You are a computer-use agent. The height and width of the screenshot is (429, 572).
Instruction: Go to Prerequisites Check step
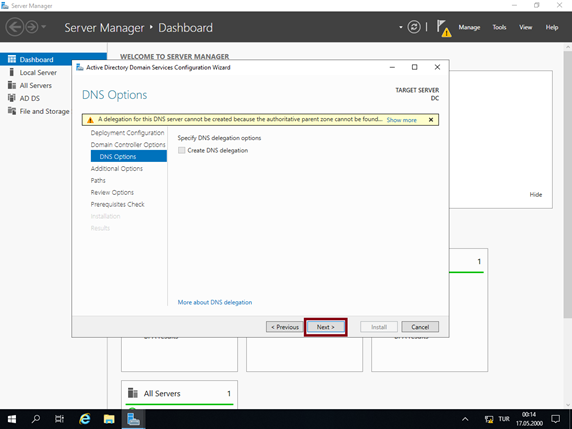117,204
